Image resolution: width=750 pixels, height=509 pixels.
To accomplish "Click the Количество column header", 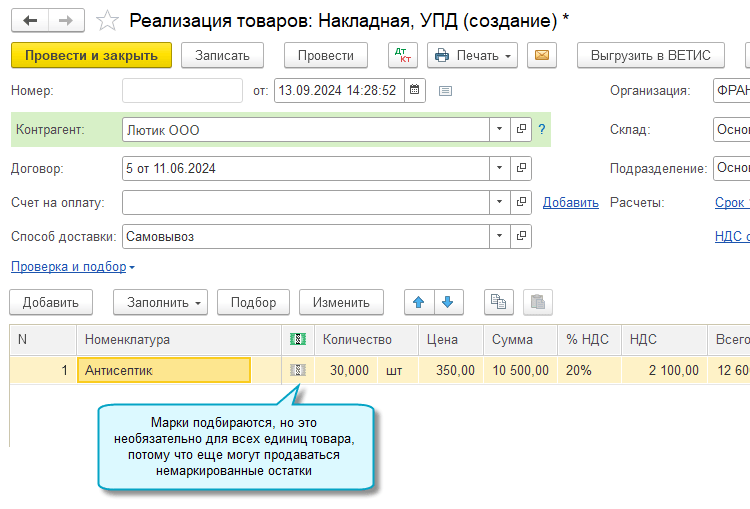I will [x=366, y=339].
